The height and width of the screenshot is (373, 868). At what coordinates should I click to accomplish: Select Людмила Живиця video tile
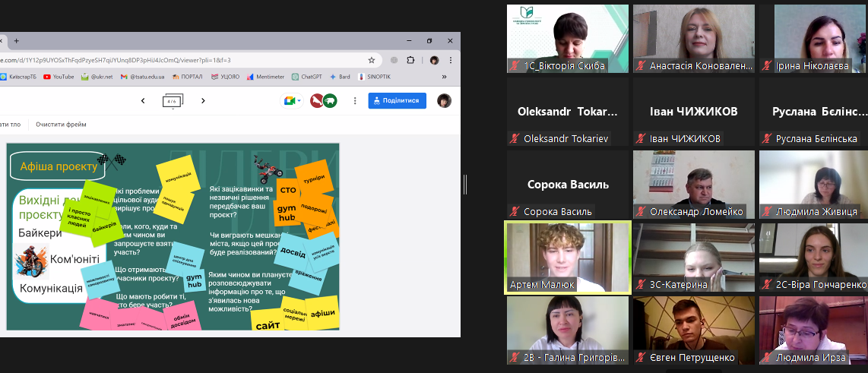[814, 185]
